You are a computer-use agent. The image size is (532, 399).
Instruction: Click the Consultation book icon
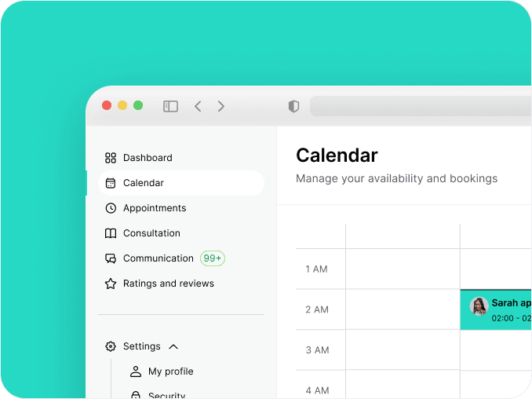(x=111, y=233)
